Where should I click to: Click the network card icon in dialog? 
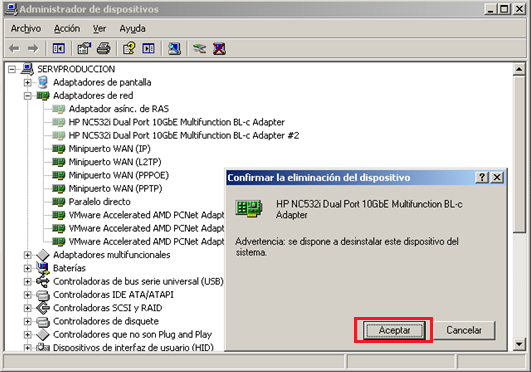(x=249, y=208)
